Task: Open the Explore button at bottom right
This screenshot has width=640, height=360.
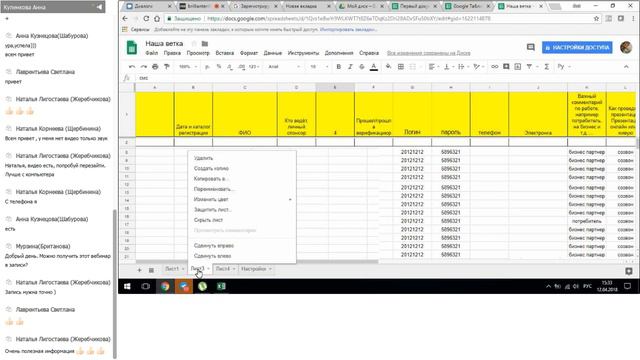Action: pos(629,271)
